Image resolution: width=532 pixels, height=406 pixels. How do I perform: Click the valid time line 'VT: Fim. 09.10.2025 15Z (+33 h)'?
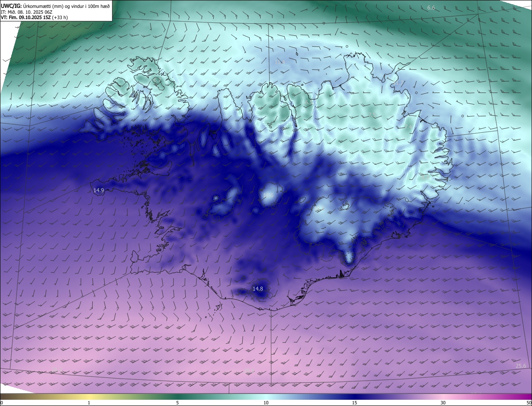[x=34, y=17]
